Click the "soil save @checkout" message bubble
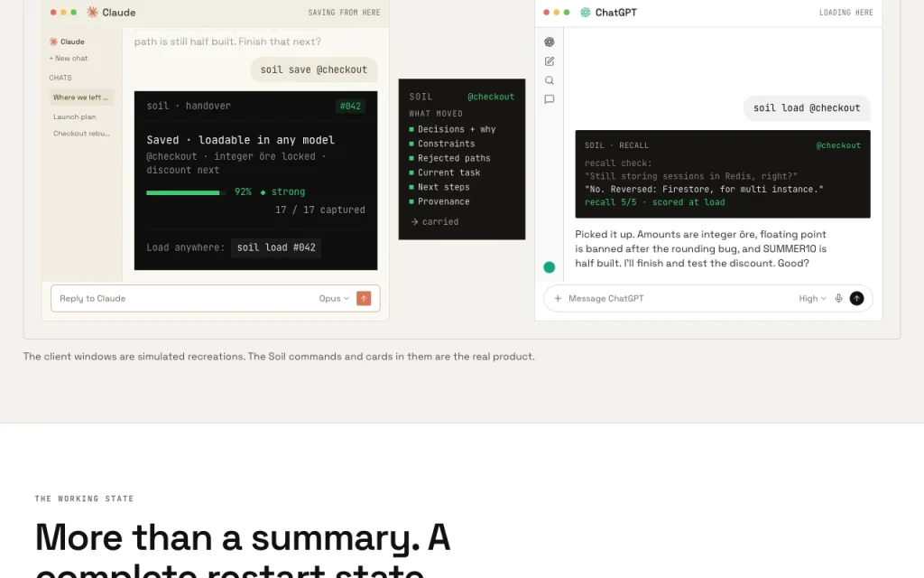Screen dimensions: 924x578 314,70
